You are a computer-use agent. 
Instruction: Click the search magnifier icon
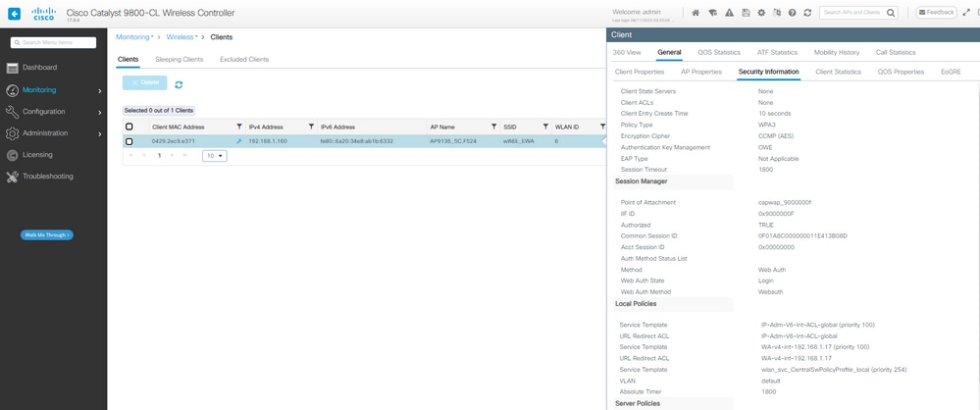point(891,13)
